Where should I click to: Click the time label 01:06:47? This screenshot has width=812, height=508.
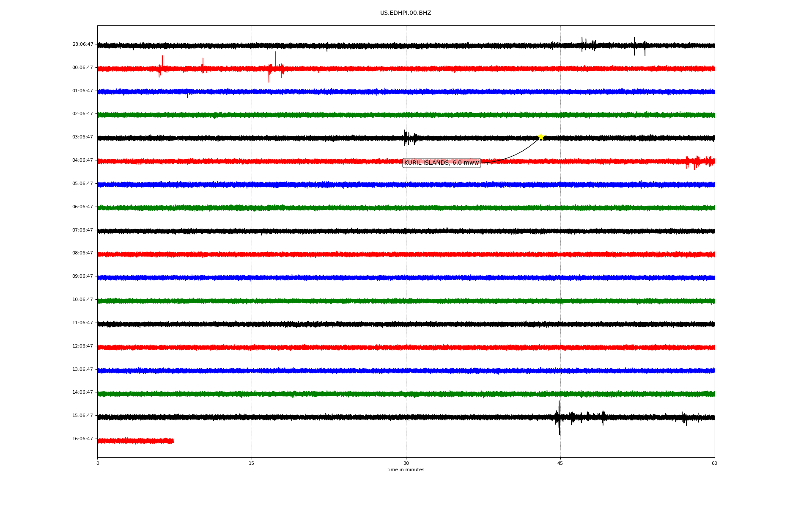tap(83, 91)
